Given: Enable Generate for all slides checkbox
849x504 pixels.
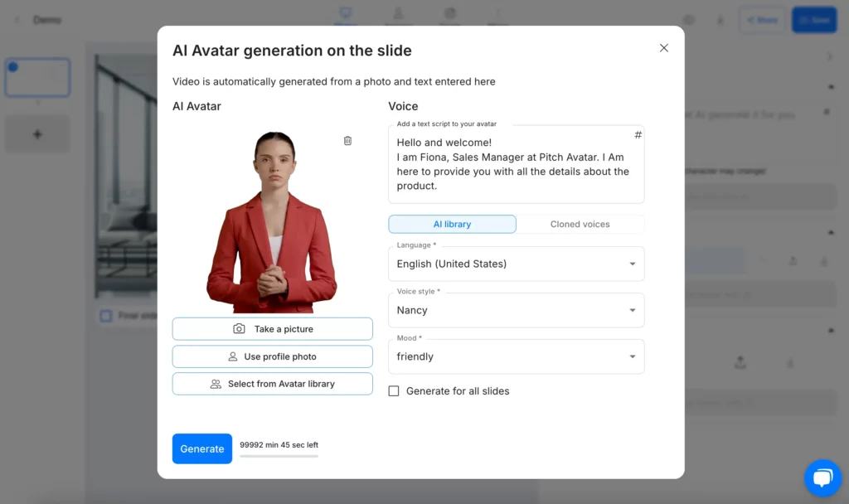Looking at the screenshot, I should (x=394, y=391).
